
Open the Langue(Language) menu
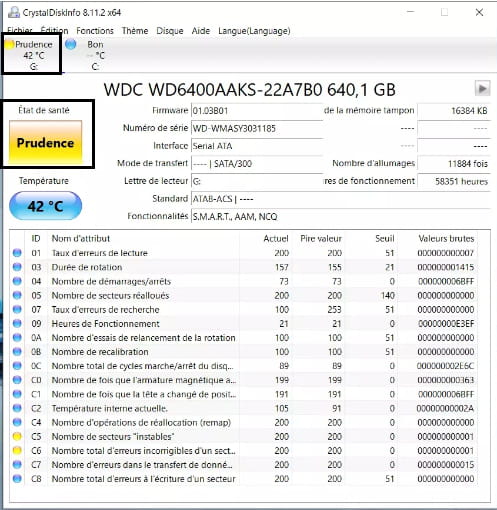(254, 31)
